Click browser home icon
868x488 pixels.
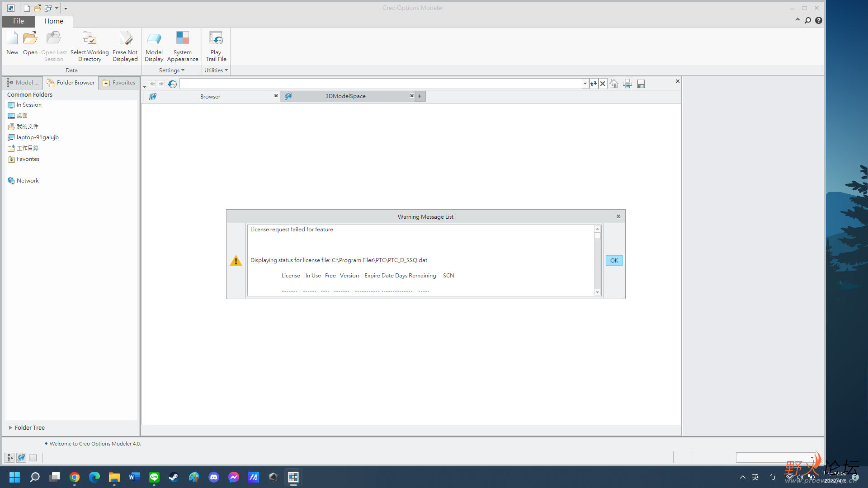pos(614,84)
